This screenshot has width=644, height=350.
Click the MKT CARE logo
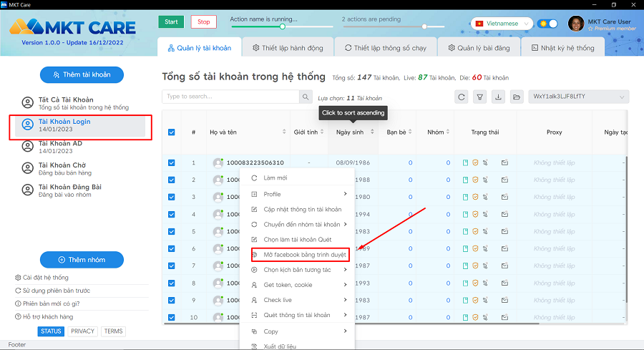tap(73, 27)
